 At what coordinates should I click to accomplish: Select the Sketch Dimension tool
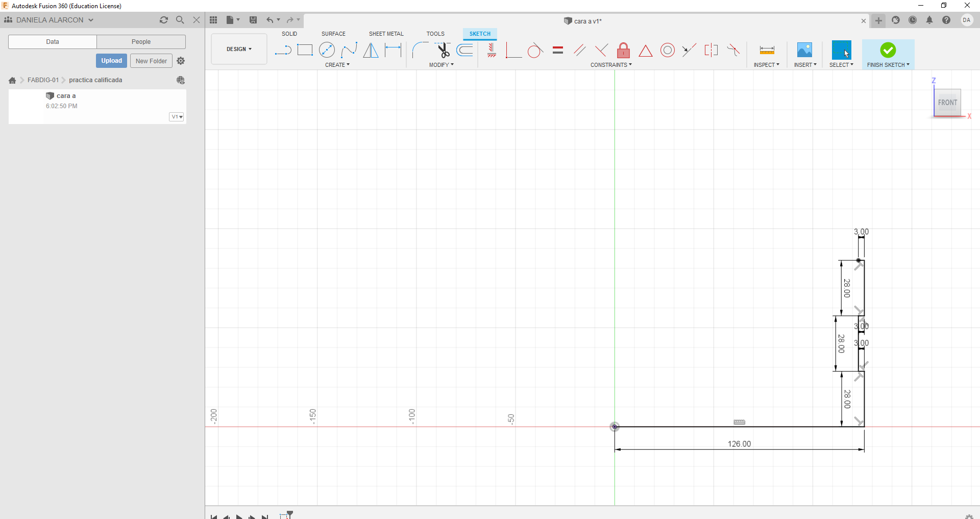point(393,50)
